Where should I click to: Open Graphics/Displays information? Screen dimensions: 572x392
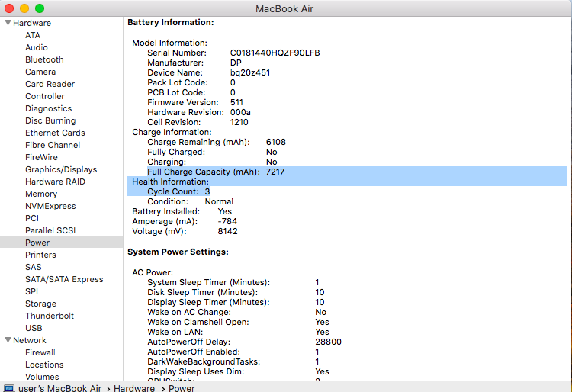(x=61, y=169)
